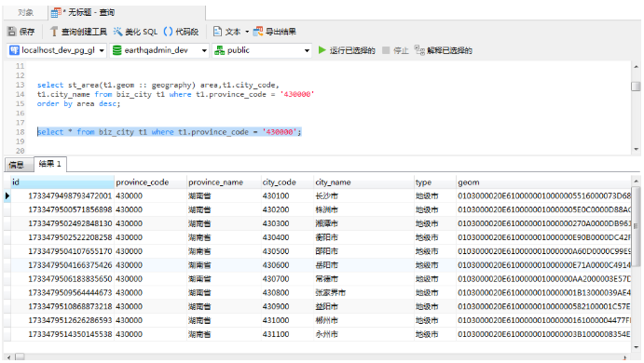
Task: Click result grid horizontal scroll left arrow
Action: [x=7, y=357]
